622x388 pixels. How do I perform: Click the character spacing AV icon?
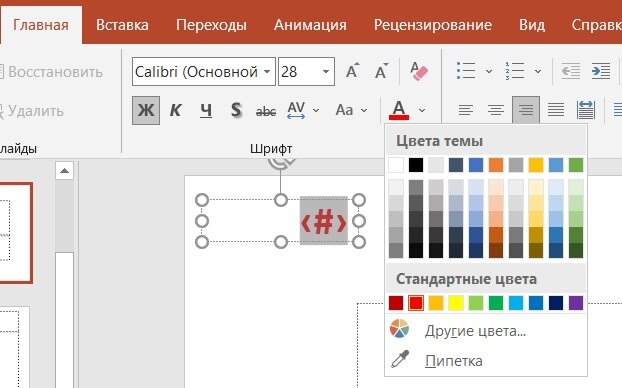pos(296,110)
